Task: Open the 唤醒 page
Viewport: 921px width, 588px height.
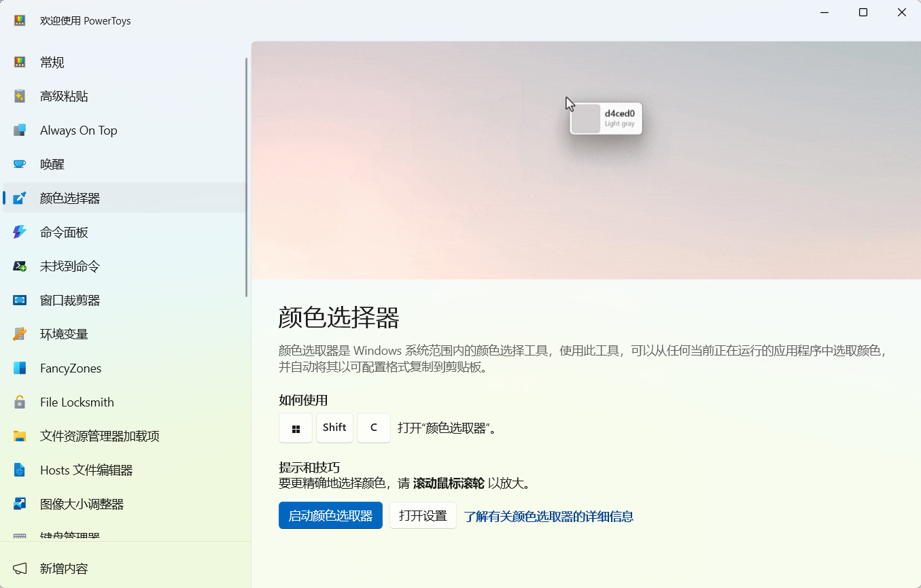Action: (125, 165)
